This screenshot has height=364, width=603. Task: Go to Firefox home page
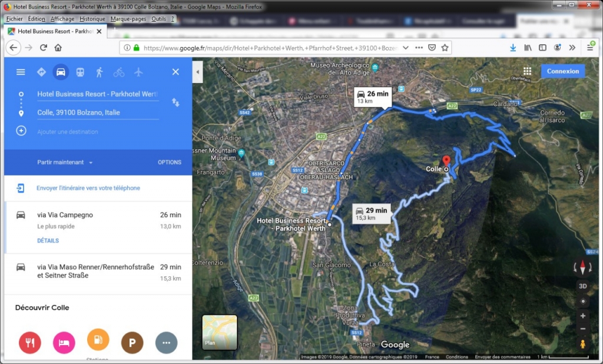coord(58,48)
